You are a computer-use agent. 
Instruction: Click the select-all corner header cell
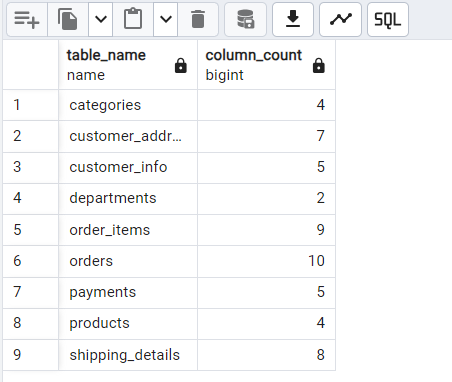(x=31, y=65)
